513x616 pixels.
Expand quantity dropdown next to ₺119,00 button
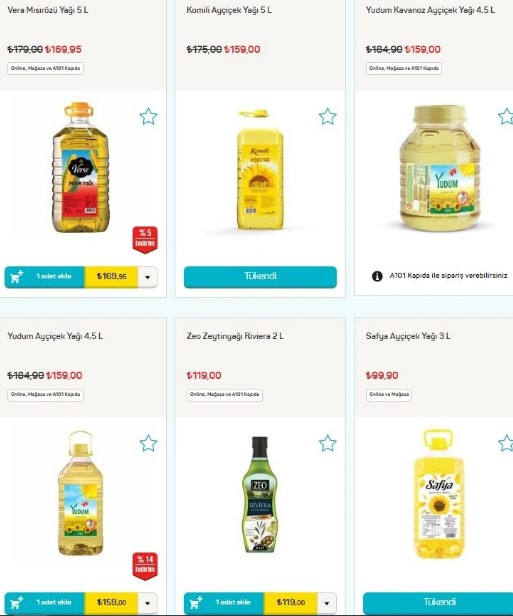327,603
